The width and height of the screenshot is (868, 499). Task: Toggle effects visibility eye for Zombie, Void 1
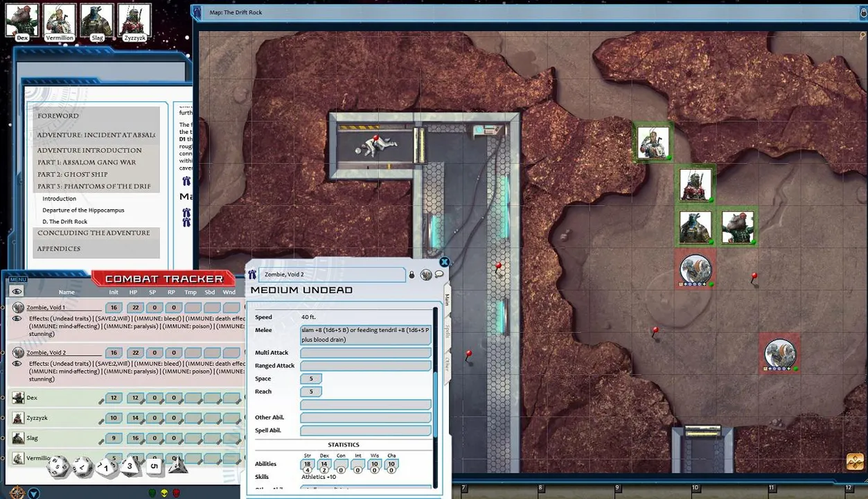17,318
